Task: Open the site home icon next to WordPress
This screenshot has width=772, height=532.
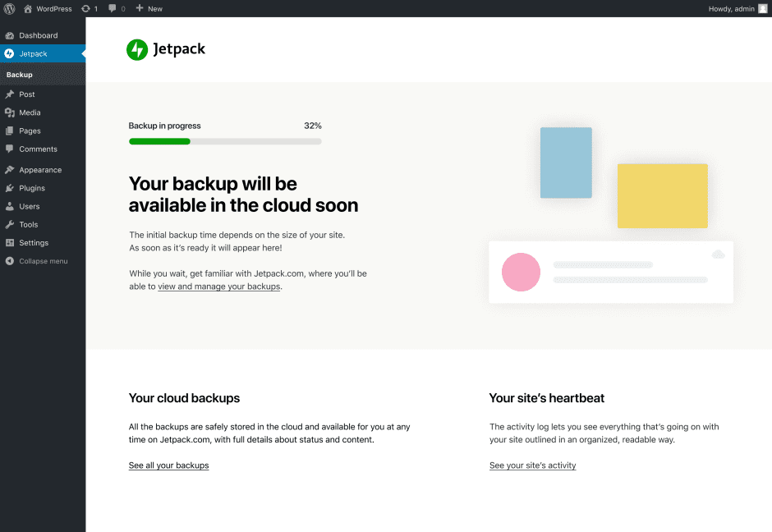Action: click(x=28, y=8)
